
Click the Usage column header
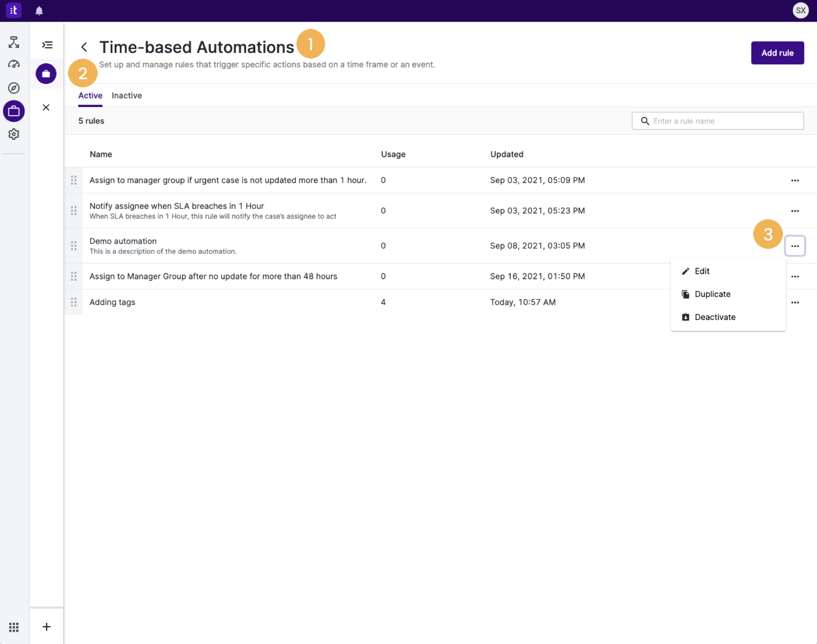393,154
